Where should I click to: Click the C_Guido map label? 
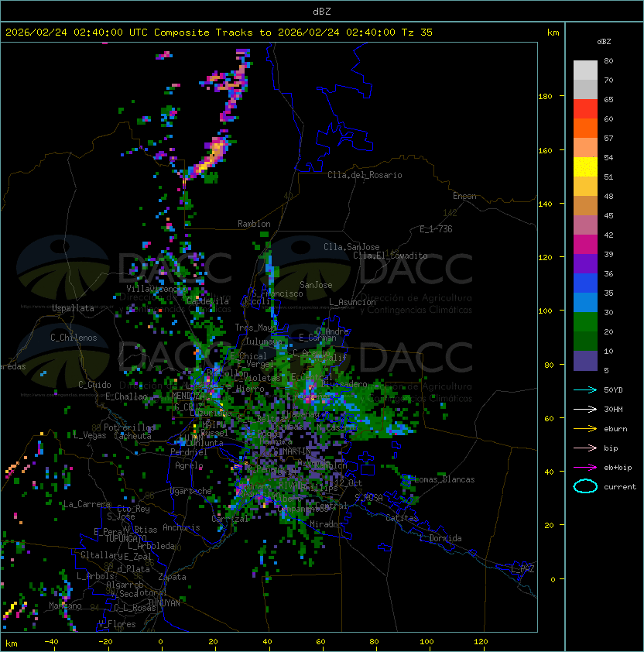[x=94, y=385]
